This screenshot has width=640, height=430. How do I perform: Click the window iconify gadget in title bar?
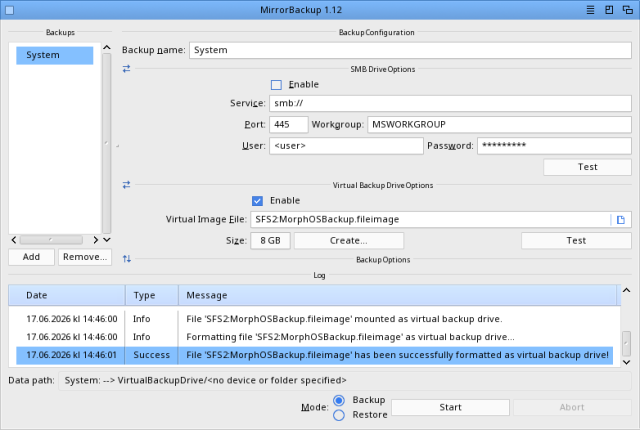(x=609, y=10)
